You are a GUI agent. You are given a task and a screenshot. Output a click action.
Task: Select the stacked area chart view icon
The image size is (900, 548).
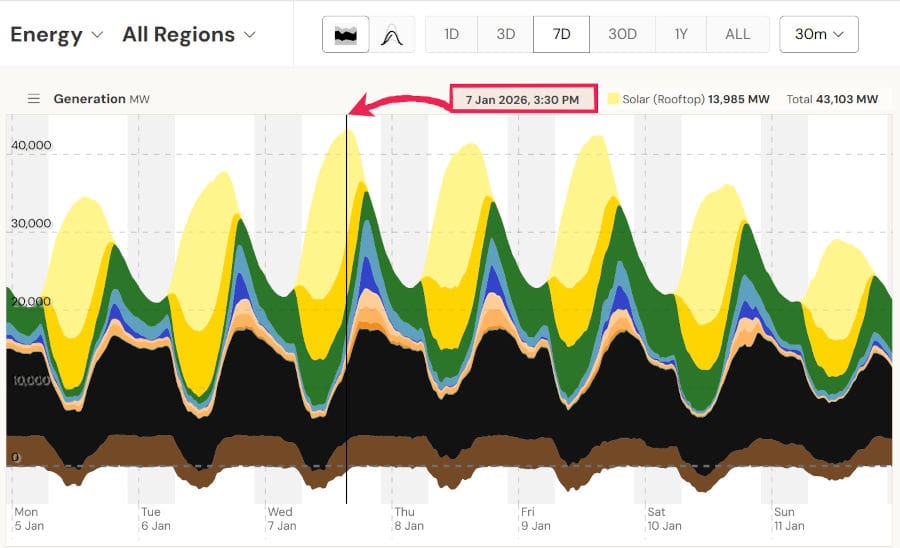(x=345, y=35)
